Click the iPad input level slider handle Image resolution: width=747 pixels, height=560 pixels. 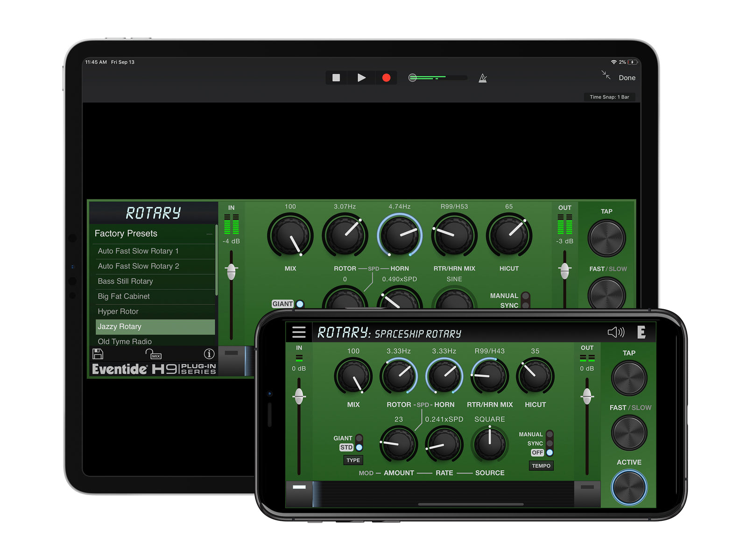tap(231, 269)
